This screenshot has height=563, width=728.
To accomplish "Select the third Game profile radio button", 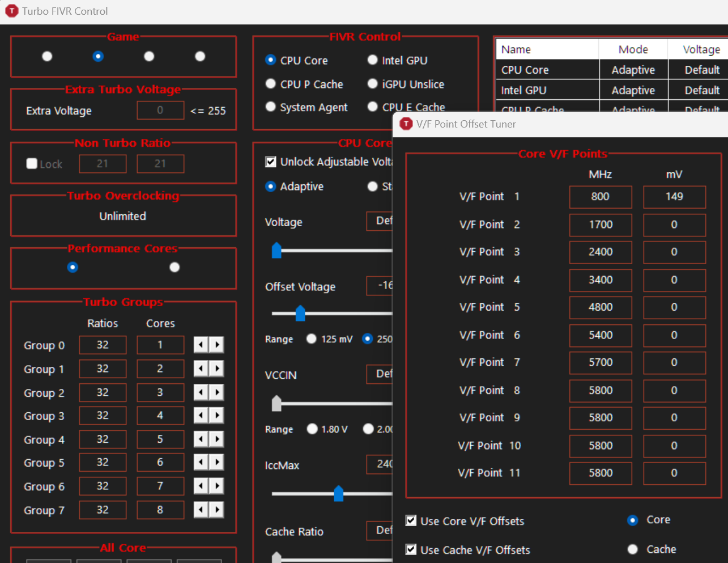I will click(x=149, y=56).
